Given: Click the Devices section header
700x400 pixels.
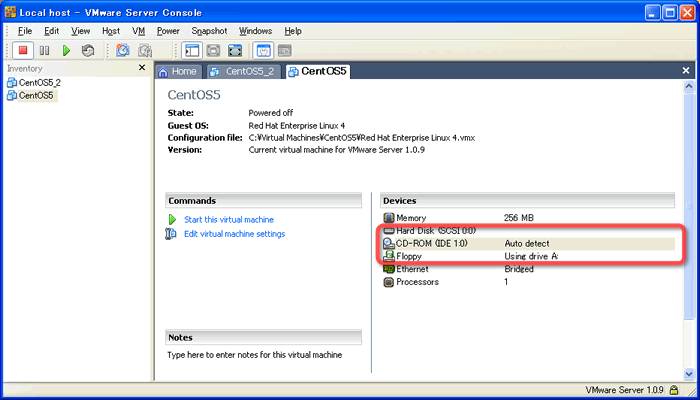Looking at the screenshot, I should click(x=527, y=201).
